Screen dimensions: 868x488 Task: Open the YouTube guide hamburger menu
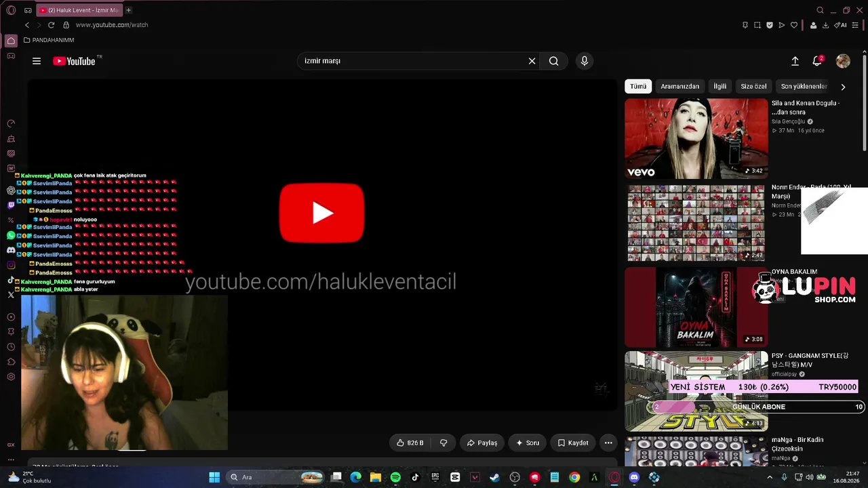[37, 61]
